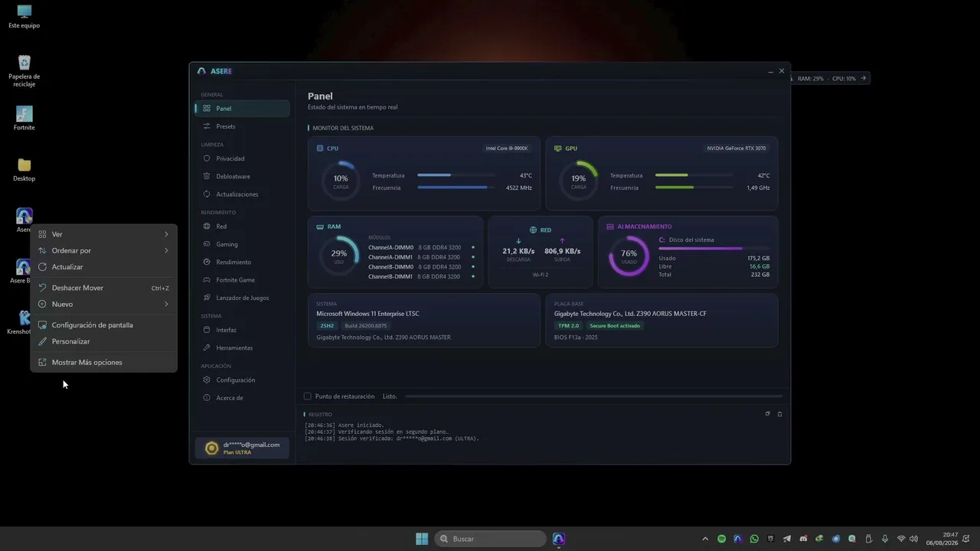Click the "NVIDIA GeForce RTX 3070" label
This screenshot has height=551, width=980.
click(x=736, y=148)
